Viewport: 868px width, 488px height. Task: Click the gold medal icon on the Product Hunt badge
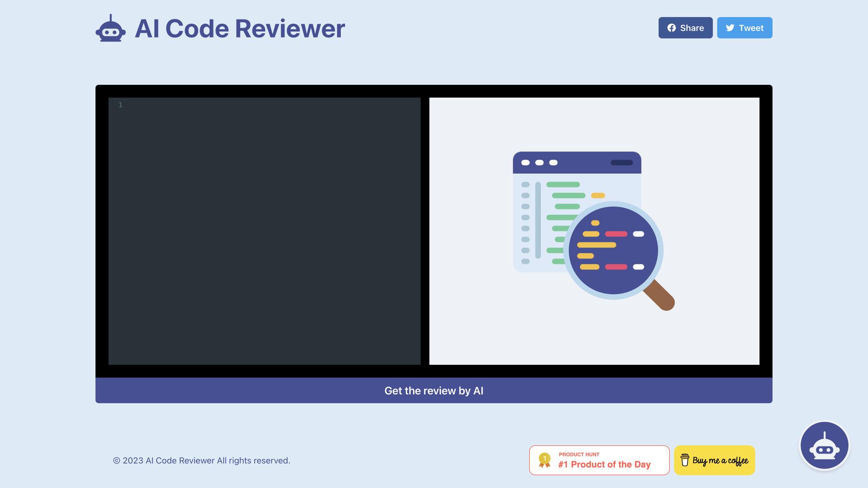pyautogui.click(x=544, y=460)
